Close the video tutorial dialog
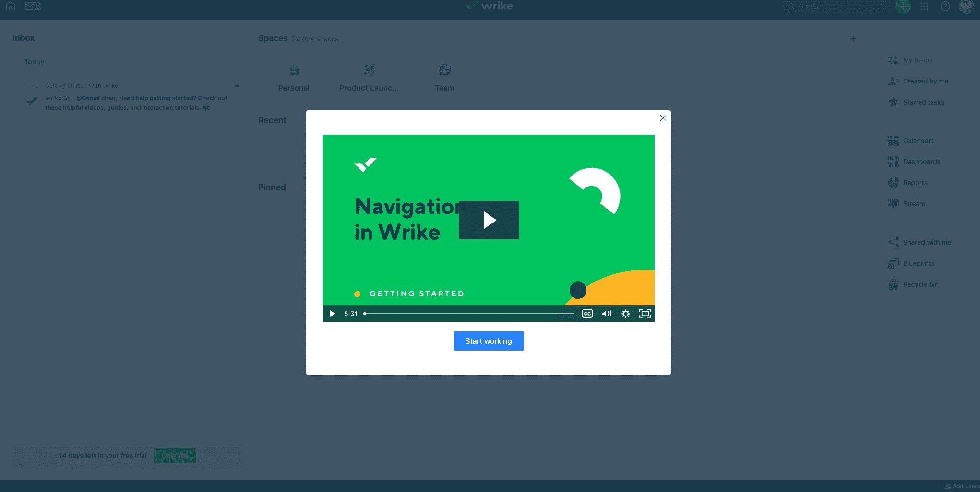980x492 pixels. tap(663, 118)
